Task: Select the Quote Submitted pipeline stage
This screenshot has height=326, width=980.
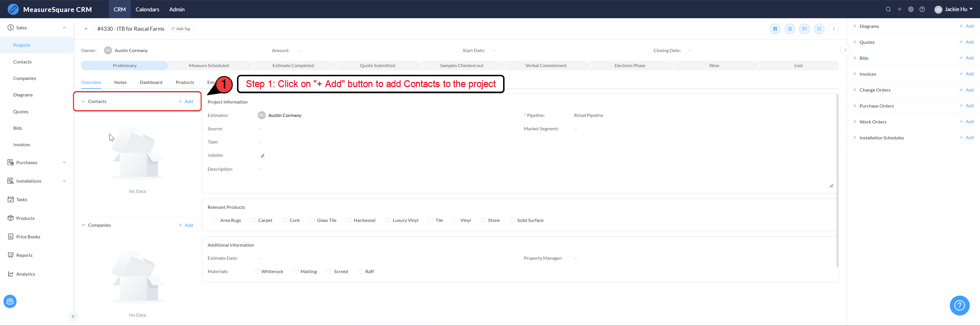Action: tap(377, 66)
